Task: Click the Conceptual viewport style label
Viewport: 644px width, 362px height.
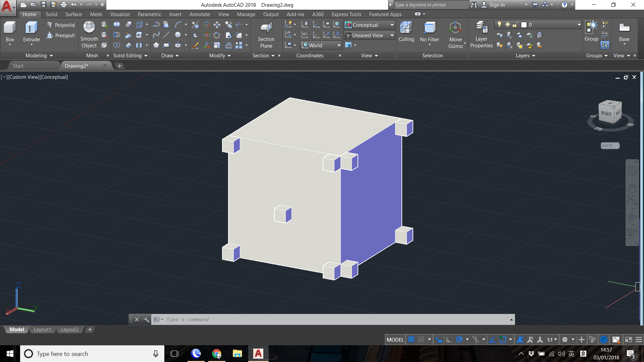Action: coord(54,77)
